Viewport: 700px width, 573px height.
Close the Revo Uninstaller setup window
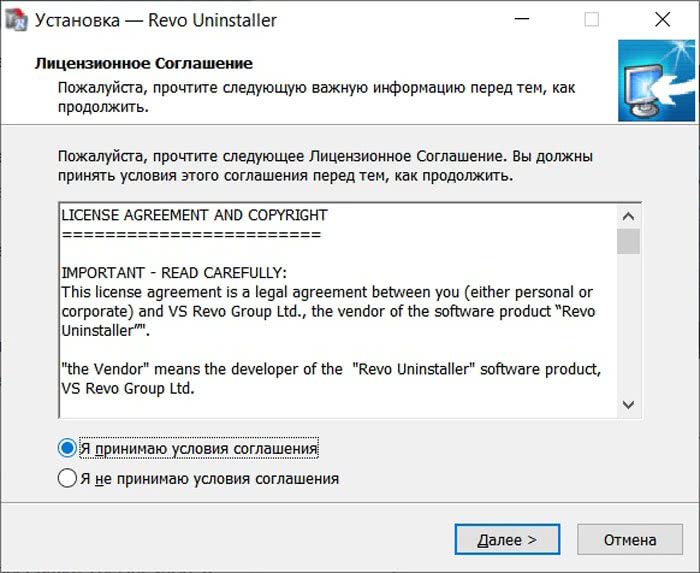662,20
